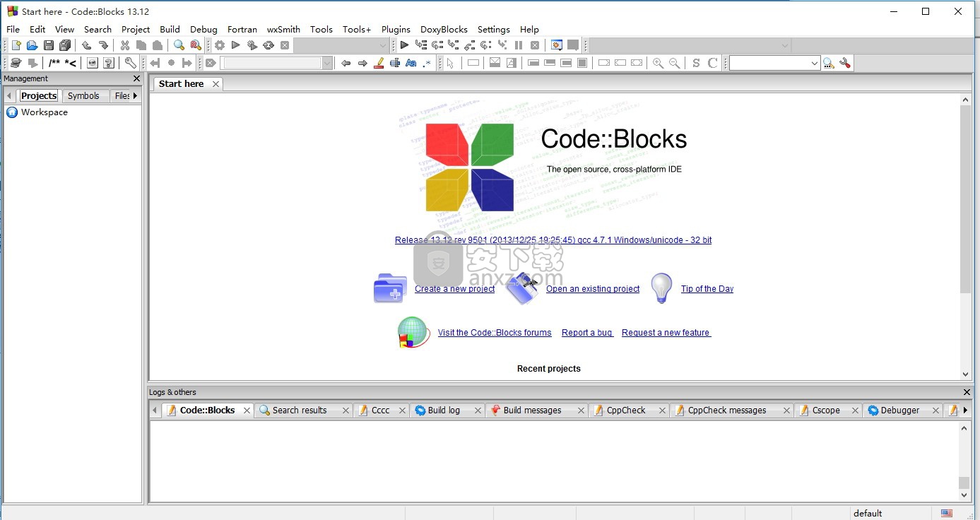Click the Open file folder icon
The image size is (980, 520).
tap(32, 45)
